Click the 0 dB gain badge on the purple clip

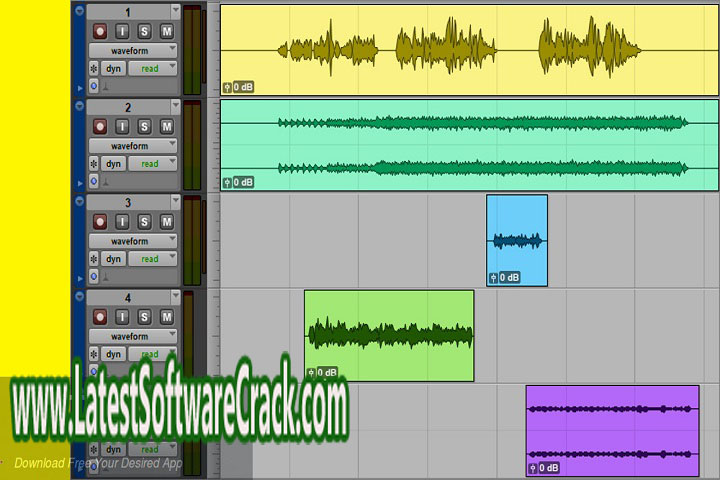coord(543,468)
